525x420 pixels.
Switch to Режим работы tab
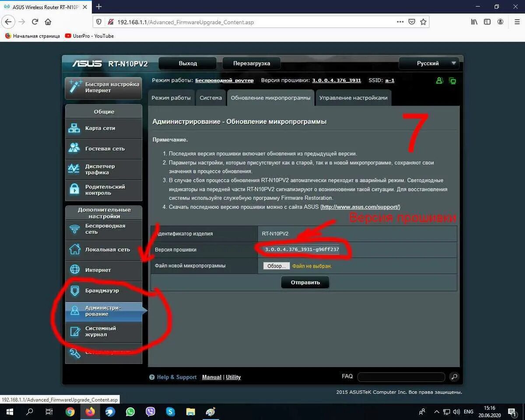coord(171,98)
